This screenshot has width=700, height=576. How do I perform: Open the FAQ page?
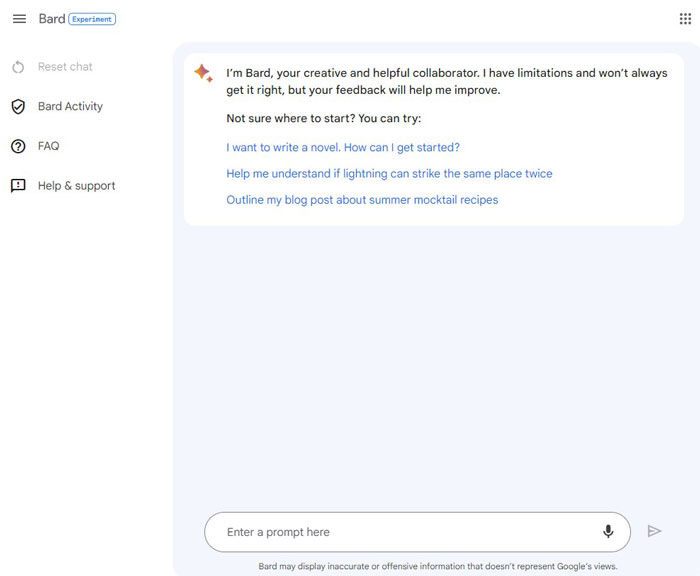pos(48,146)
